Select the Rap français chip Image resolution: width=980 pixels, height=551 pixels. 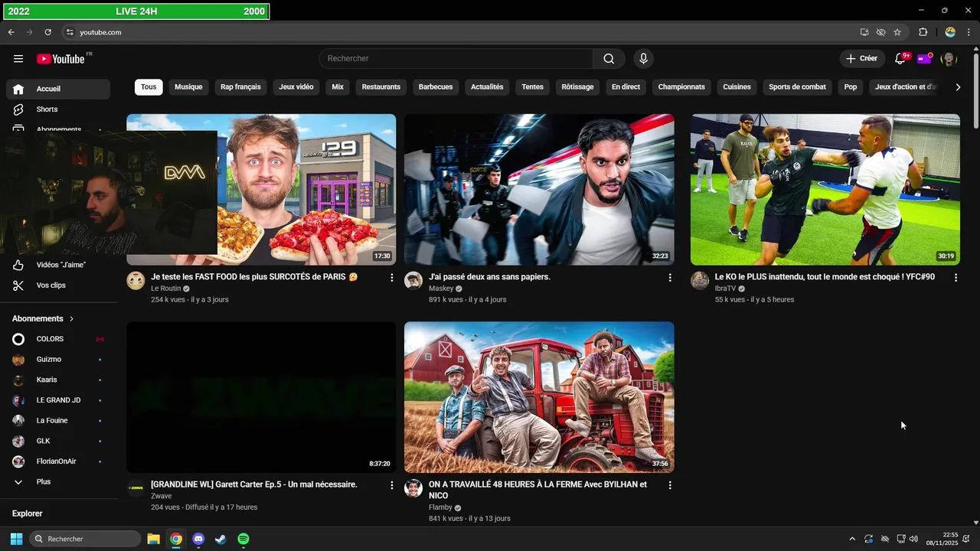pyautogui.click(x=240, y=87)
